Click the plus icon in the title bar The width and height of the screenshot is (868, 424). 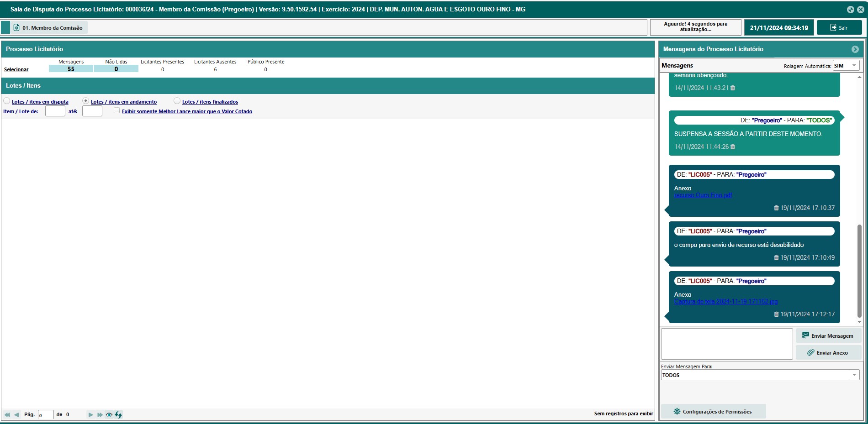(850, 10)
